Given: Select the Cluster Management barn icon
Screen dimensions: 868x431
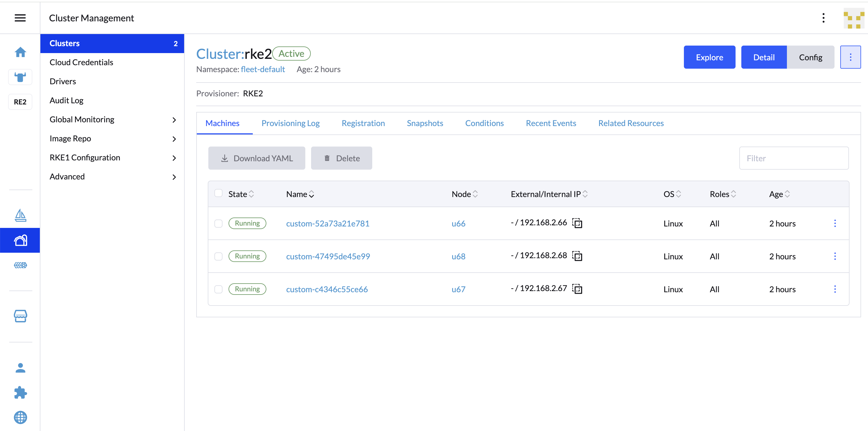Looking at the screenshot, I should 20,240.
